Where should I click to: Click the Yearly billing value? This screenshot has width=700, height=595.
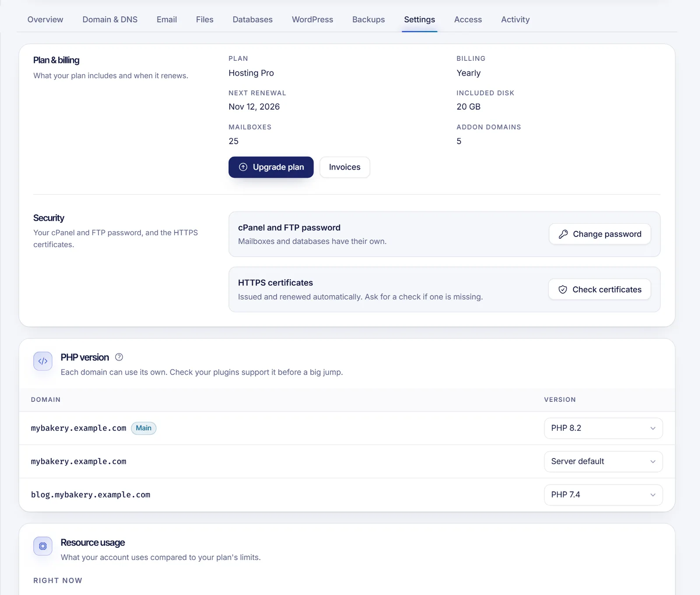click(x=469, y=73)
